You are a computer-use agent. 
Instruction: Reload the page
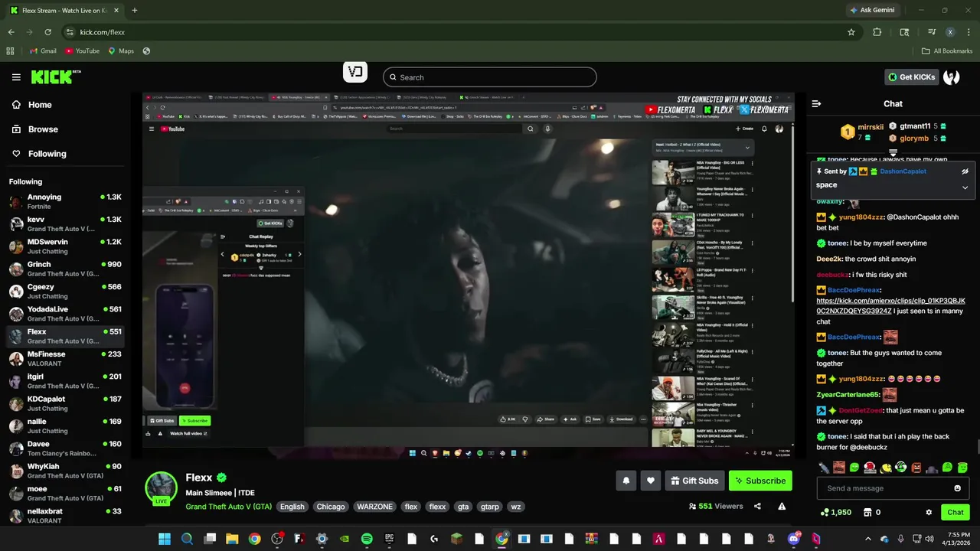coord(47,32)
